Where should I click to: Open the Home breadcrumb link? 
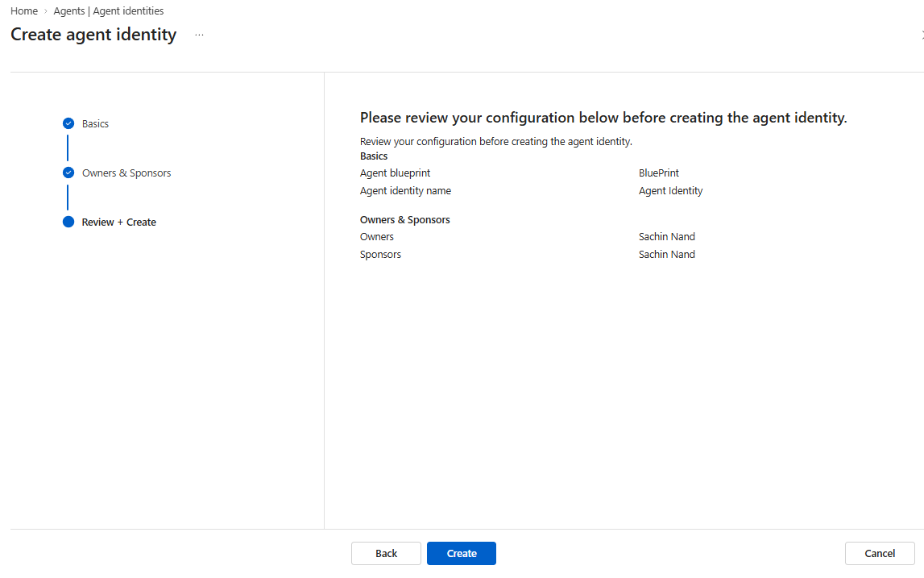[x=24, y=10]
